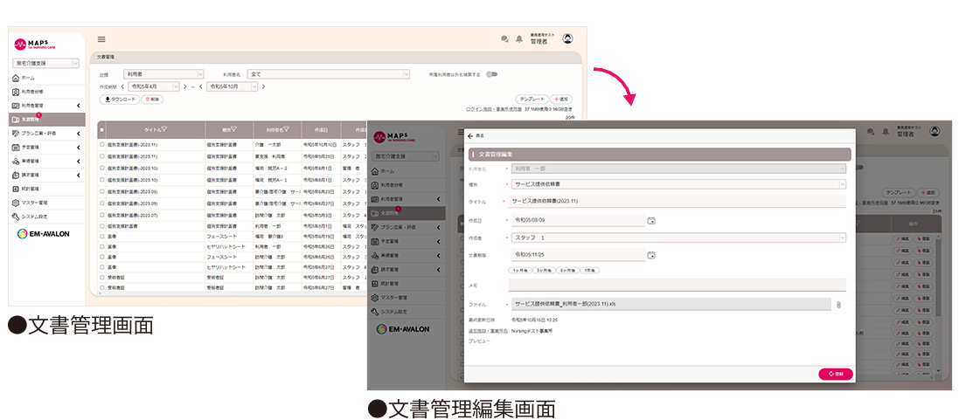Toggle 所属利用者以外も検索する switch
Viewport: 980px width, 420px height.
[x=492, y=74]
